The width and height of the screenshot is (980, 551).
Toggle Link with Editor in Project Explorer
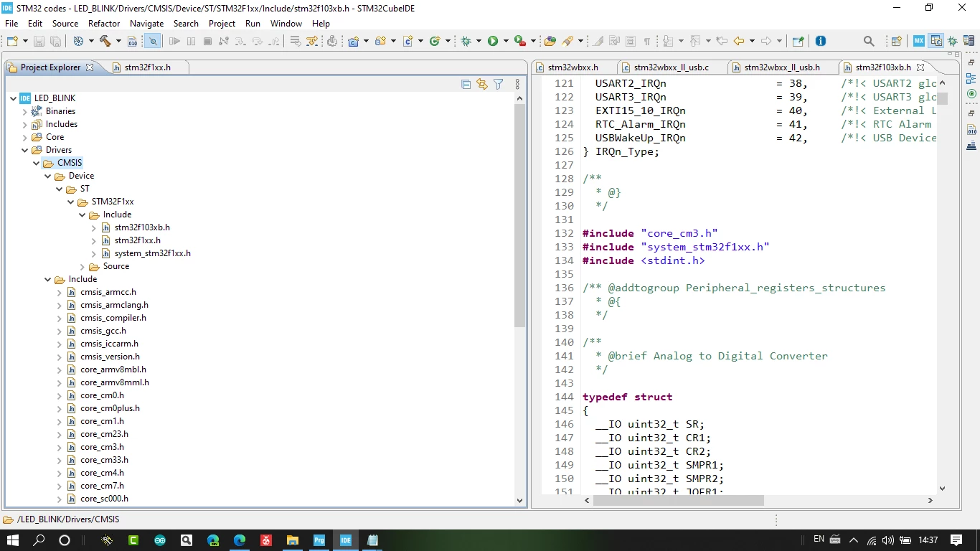click(x=482, y=85)
